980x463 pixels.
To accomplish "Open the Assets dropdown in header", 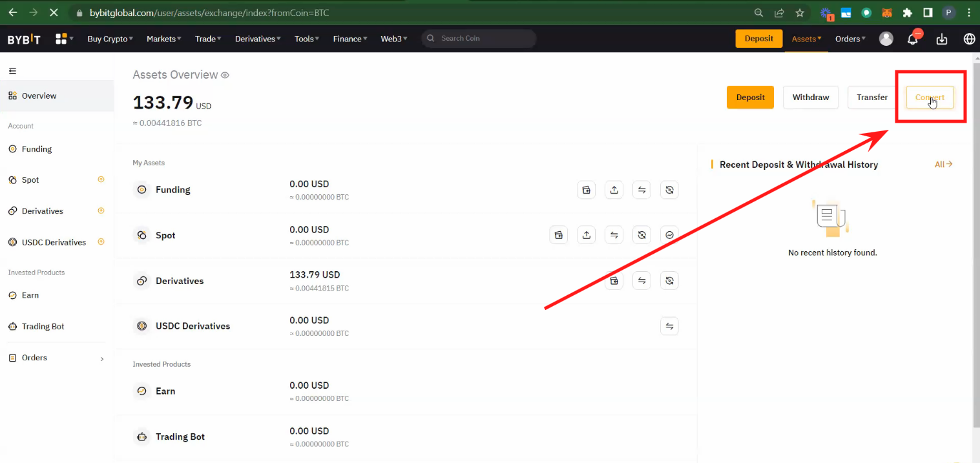I will pos(807,39).
